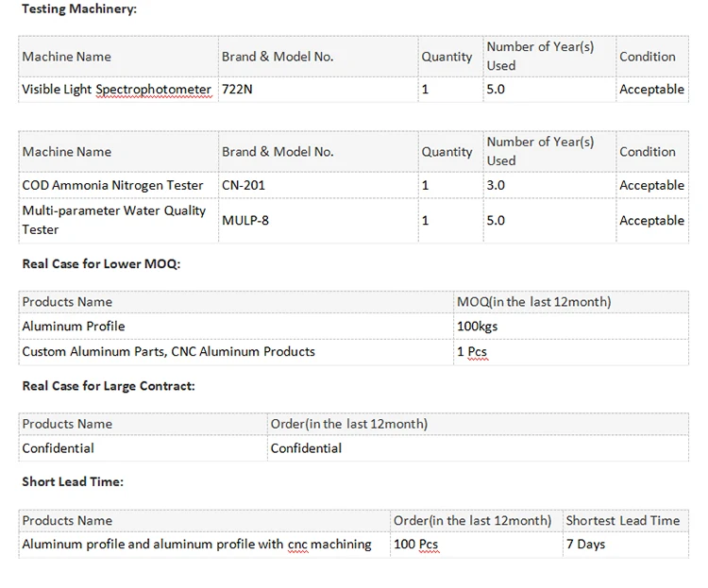This screenshot has height=588, width=708.
Task: Click the 'Aluminum Profile' product cell
Action: 74,327
